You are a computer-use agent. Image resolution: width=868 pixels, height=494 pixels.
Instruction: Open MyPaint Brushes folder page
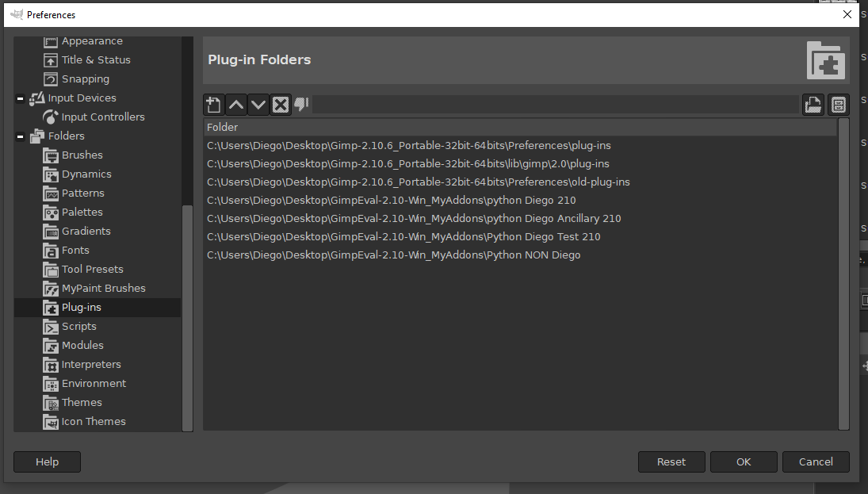[x=104, y=289]
